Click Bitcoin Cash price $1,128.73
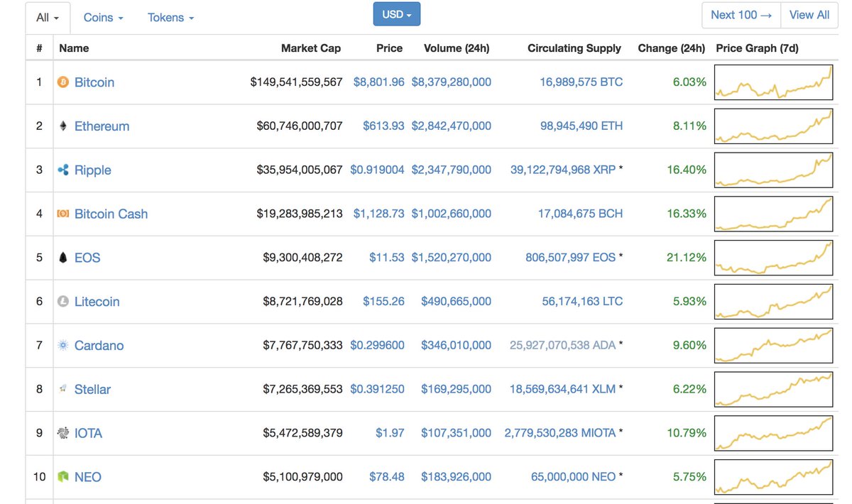 pyautogui.click(x=379, y=214)
